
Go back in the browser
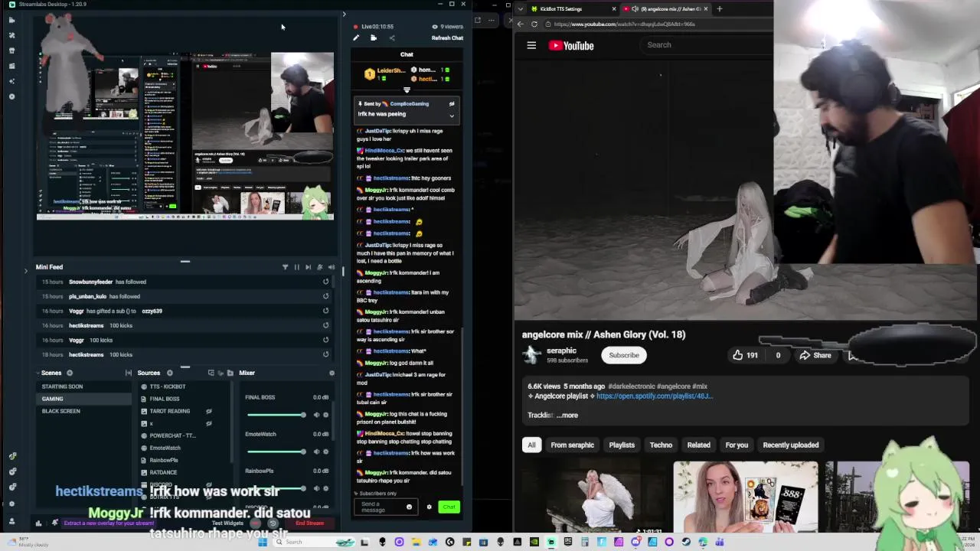click(x=521, y=24)
